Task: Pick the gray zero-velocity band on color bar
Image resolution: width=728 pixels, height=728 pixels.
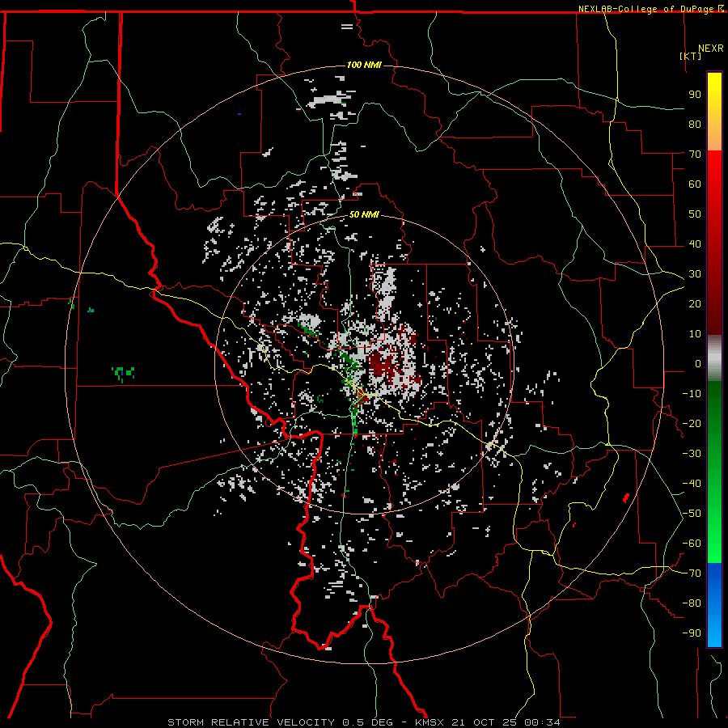Action: click(714, 358)
